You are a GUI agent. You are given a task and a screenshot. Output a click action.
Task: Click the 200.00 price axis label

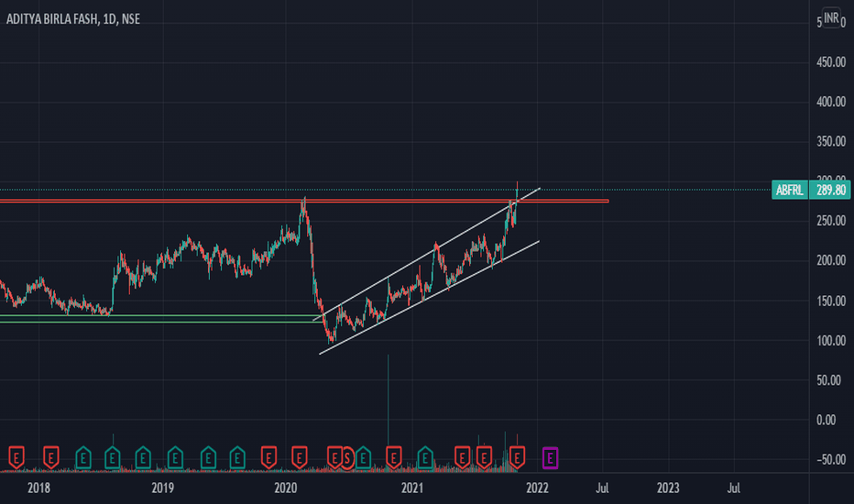click(x=831, y=260)
